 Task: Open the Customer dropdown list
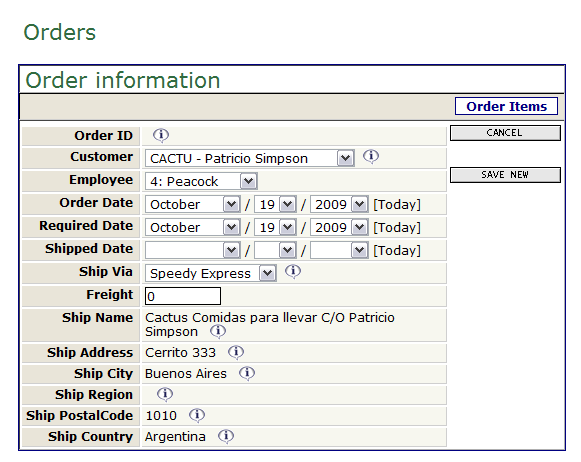(x=249, y=159)
